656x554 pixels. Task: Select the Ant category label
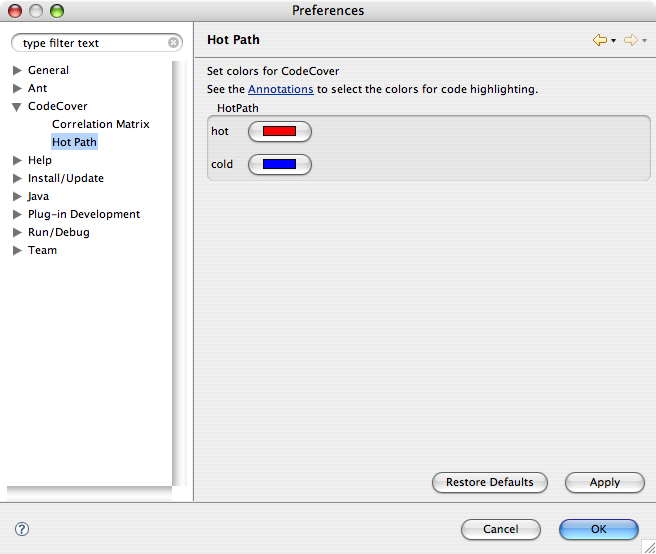point(37,88)
